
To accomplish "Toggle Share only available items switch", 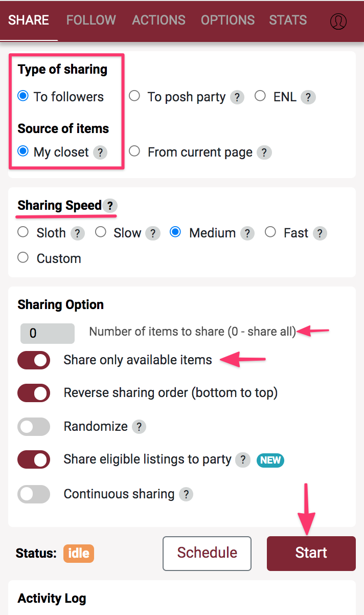I will (x=34, y=361).
